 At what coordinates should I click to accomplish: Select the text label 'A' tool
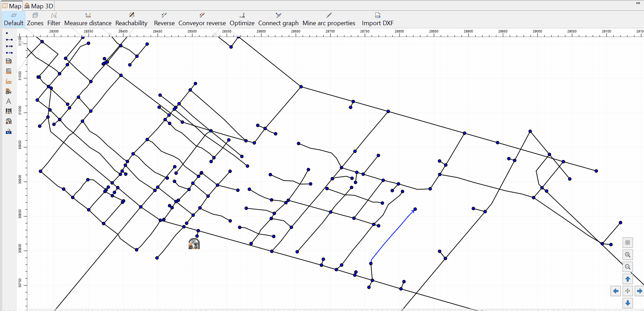point(9,101)
